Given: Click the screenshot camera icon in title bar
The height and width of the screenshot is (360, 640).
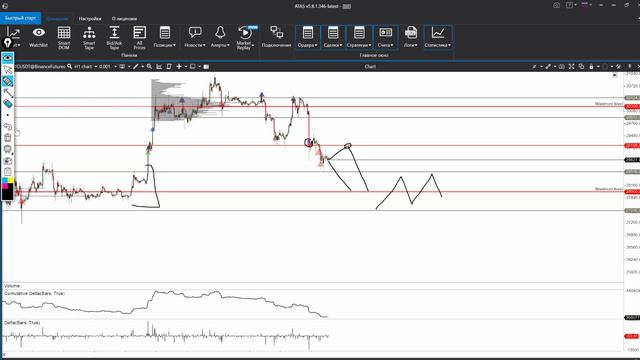Looking at the screenshot, I should [x=556, y=5].
